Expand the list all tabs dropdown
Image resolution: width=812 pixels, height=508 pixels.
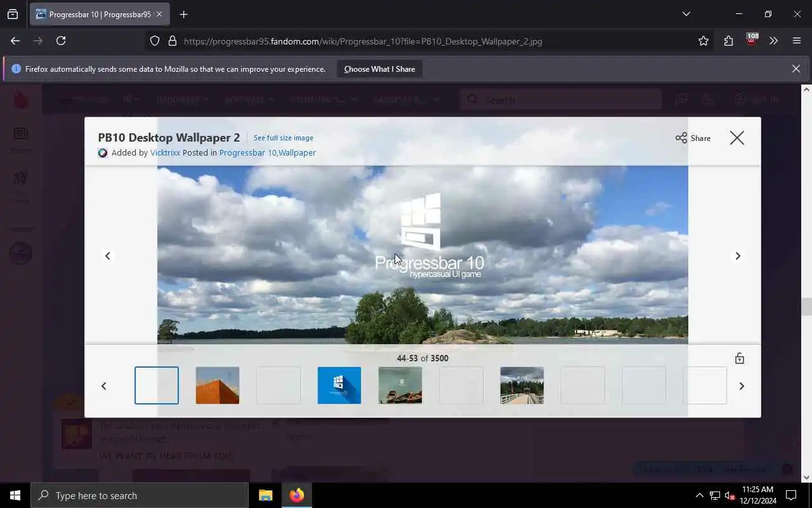(686, 14)
